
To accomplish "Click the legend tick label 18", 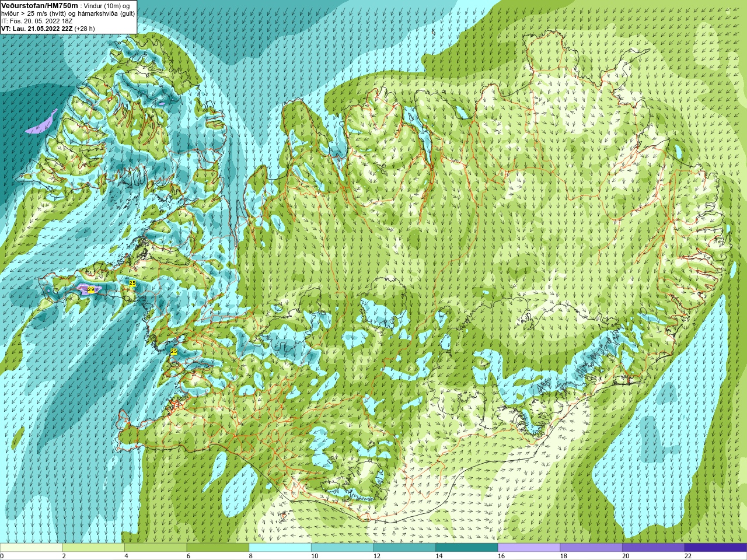I will [x=564, y=556].
